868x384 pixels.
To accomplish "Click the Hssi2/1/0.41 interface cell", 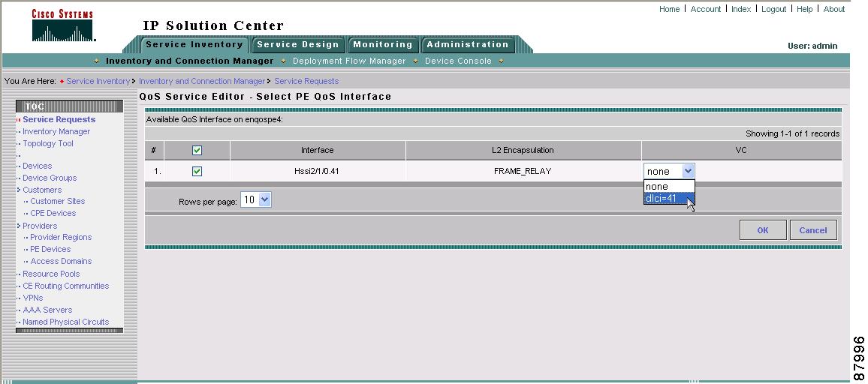I will pos(317,171).
